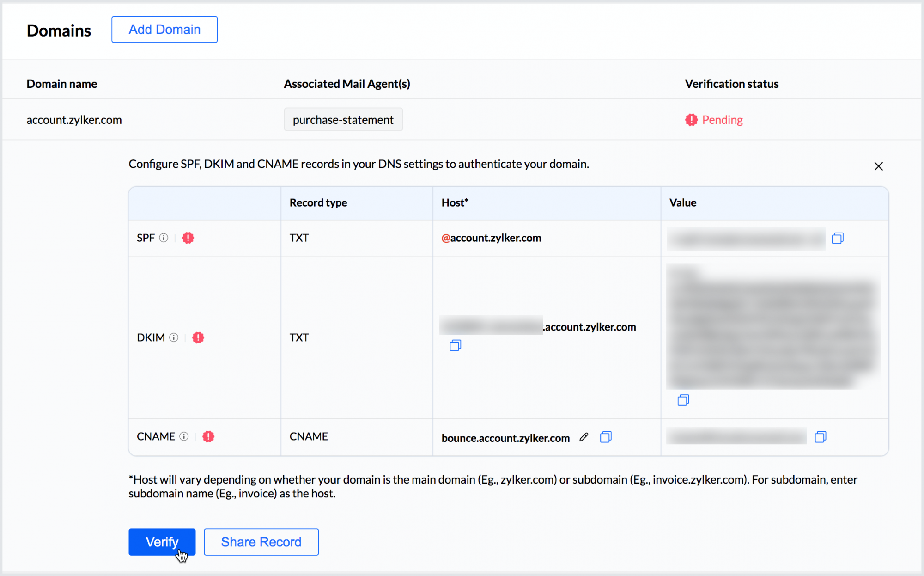Open Share Record

[x=261, y=542]
